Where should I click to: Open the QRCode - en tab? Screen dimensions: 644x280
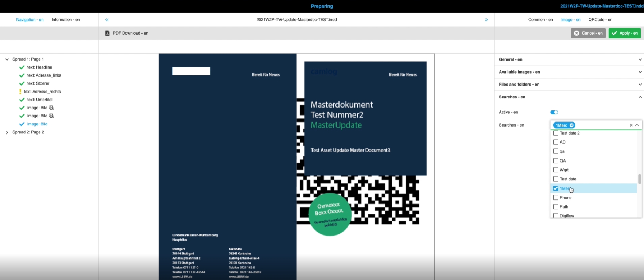[600, 20]
